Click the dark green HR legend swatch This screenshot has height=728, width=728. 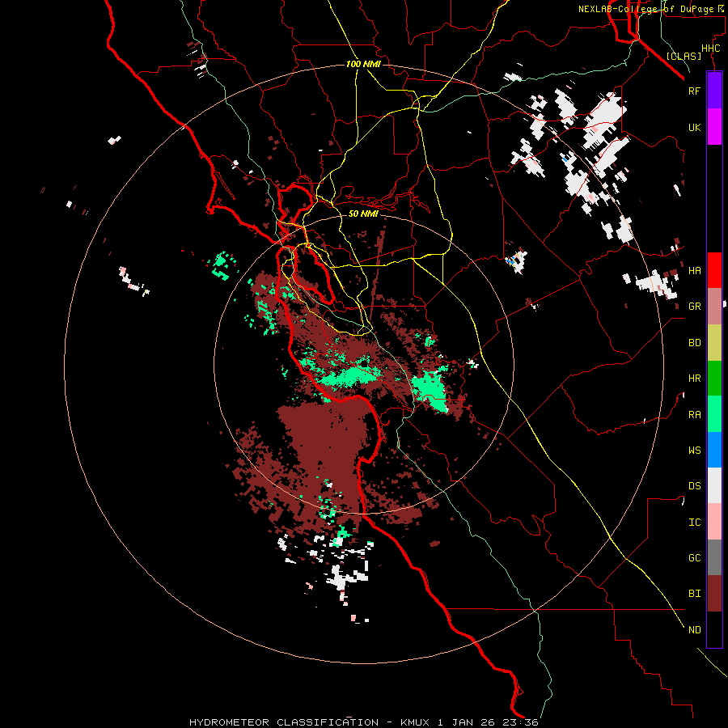point(714,378)
